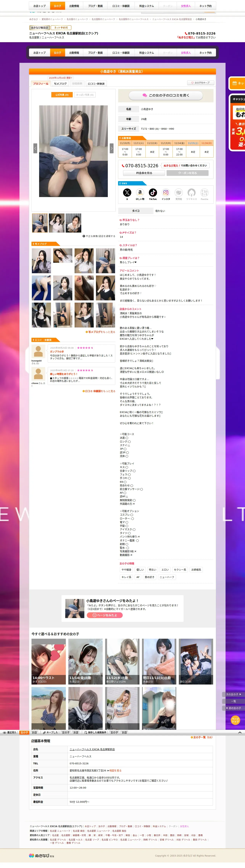Open the ネット予約可 badge
The image size is (245, 868).
click(x=61, y=28)
